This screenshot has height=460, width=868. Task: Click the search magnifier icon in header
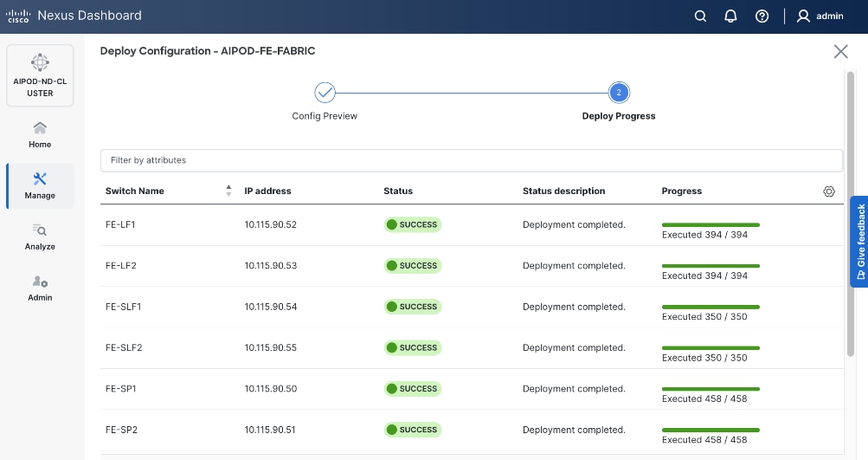701,16
